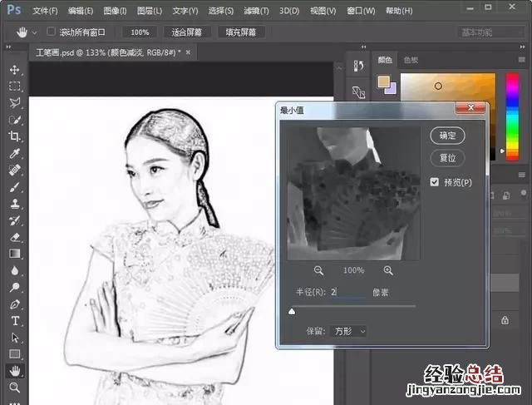Close the 工笔画.psd document tab
The image size is (532, 405).
click(189, 52)
